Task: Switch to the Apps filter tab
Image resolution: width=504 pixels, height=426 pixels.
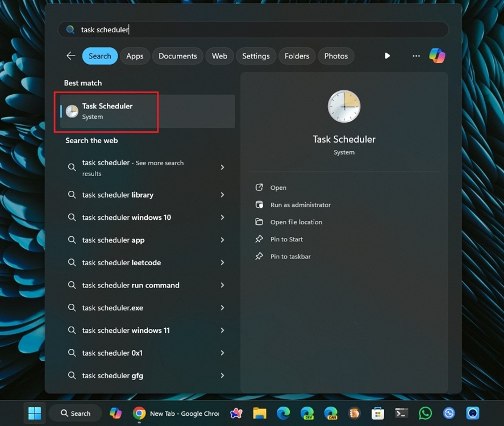Action: point(135,56)
